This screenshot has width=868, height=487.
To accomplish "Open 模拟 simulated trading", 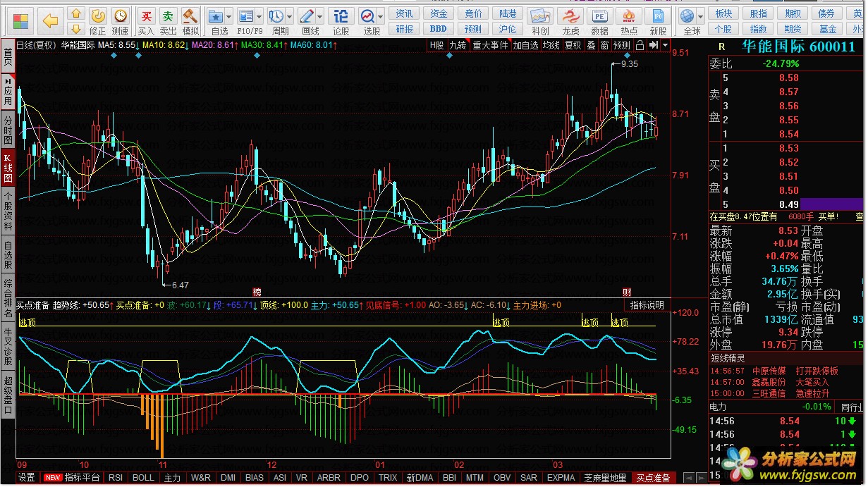I will [x=190, y=21].
